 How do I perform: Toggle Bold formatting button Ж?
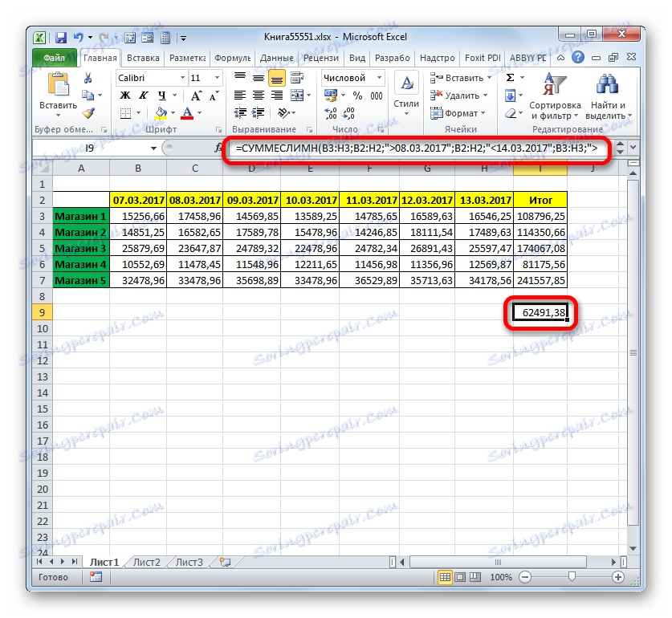(x=124, y=96)
